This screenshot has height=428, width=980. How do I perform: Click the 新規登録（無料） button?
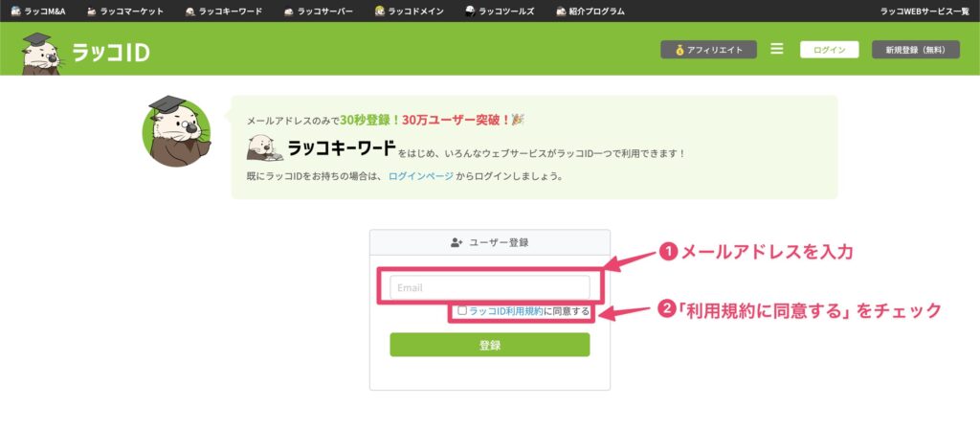pyautogui.click(x=916, y=50)
